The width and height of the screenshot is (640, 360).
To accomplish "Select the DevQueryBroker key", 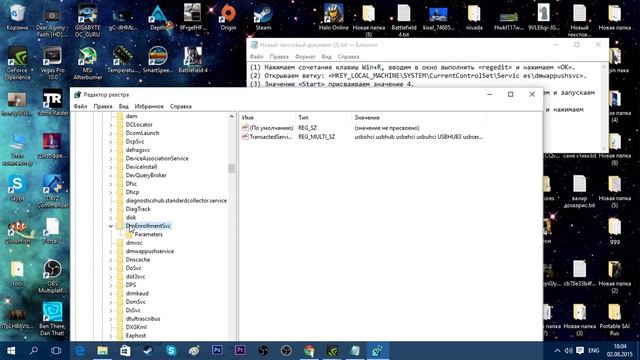I will click(146, 175).
